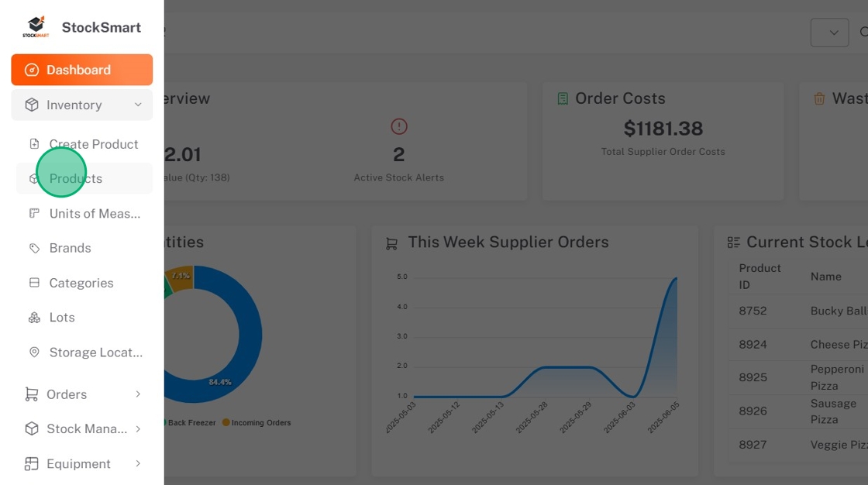Open the Categories page
This screenshot has width=868, height=485.
tap(84, 283)
